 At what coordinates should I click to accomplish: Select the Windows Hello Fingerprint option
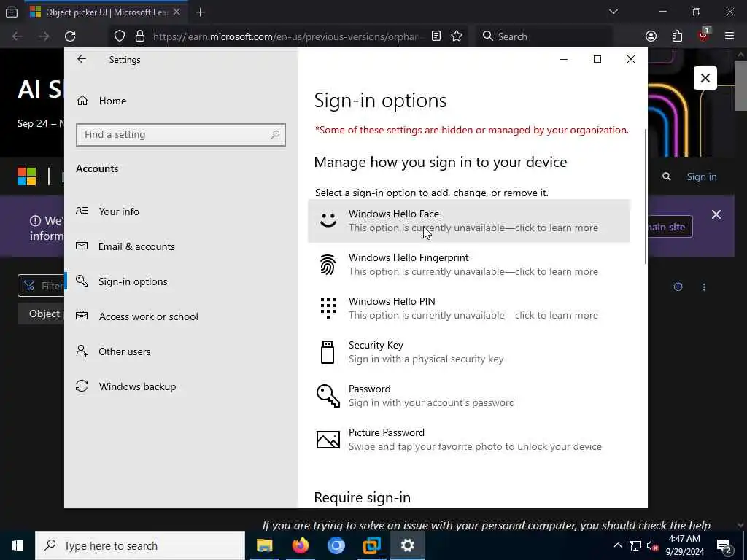coord(469,265)
